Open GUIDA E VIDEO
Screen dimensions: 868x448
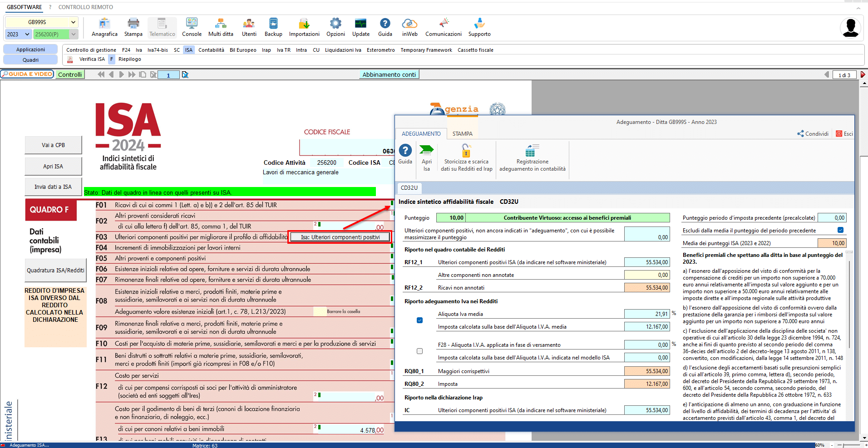point(27,74)
